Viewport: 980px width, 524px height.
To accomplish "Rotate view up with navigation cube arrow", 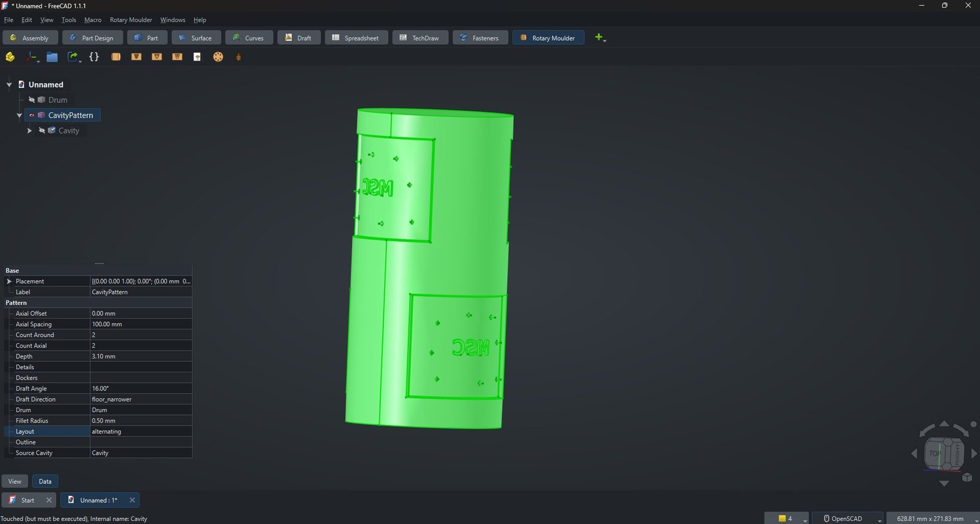I will click(944, 424).
